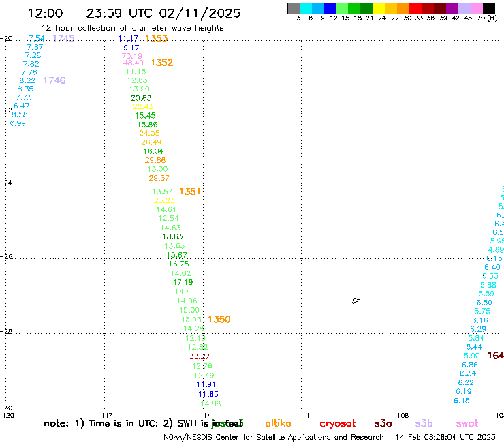The height and width of the screenshot is (443, 504).
Task: Click the longitude axis label '-114'
Action: click(x=204, y=415)
